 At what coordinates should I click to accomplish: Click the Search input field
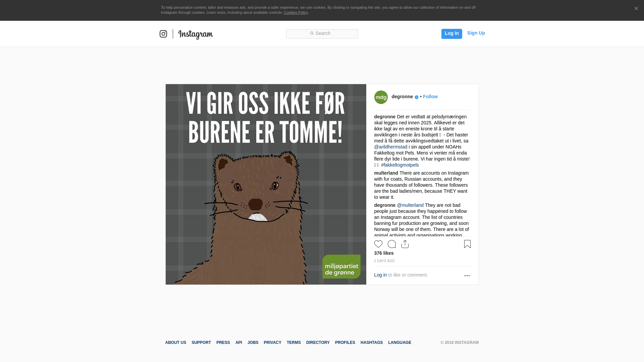click(322, 34)
